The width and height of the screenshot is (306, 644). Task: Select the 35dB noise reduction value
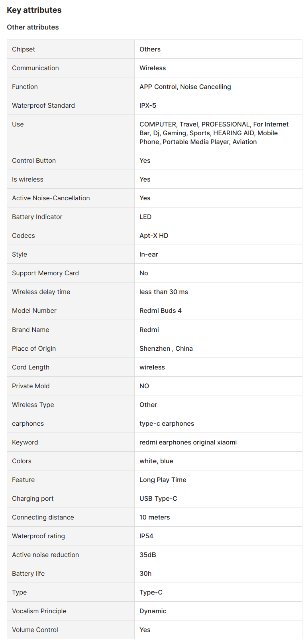[148, 555]
